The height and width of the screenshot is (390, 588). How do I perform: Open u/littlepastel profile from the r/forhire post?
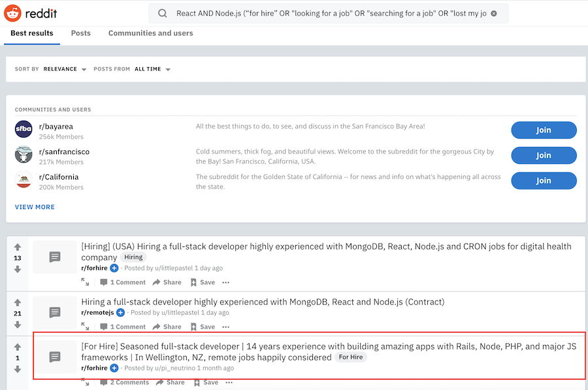coord(174,268)
